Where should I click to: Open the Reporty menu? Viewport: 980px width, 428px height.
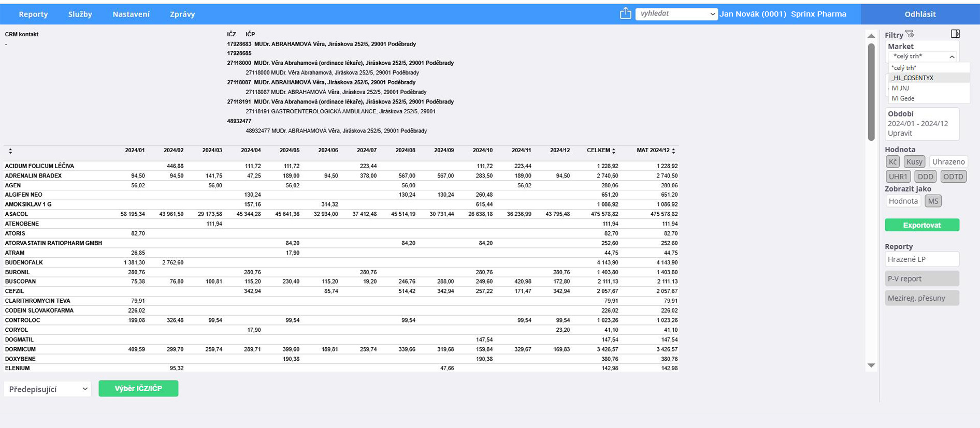(33, 14)
